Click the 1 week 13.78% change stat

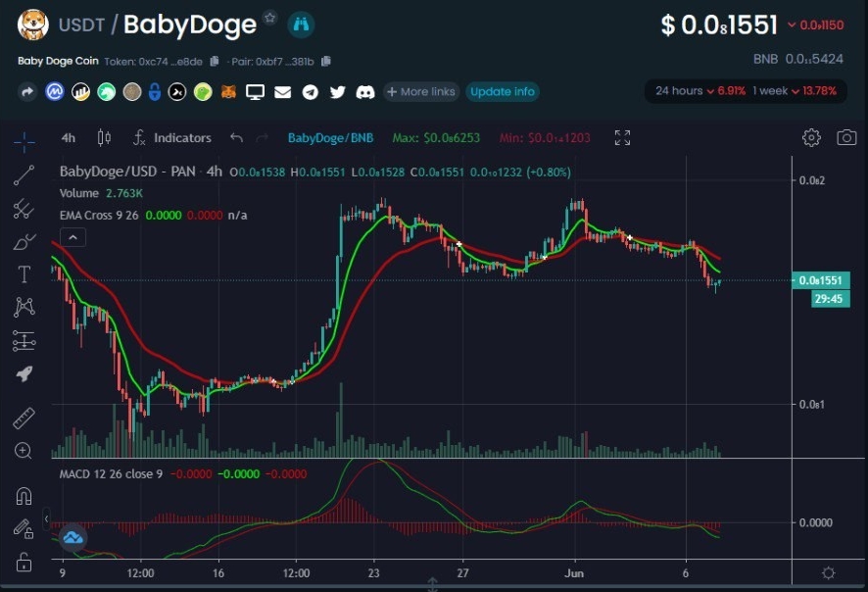click(x=795, y=91)
